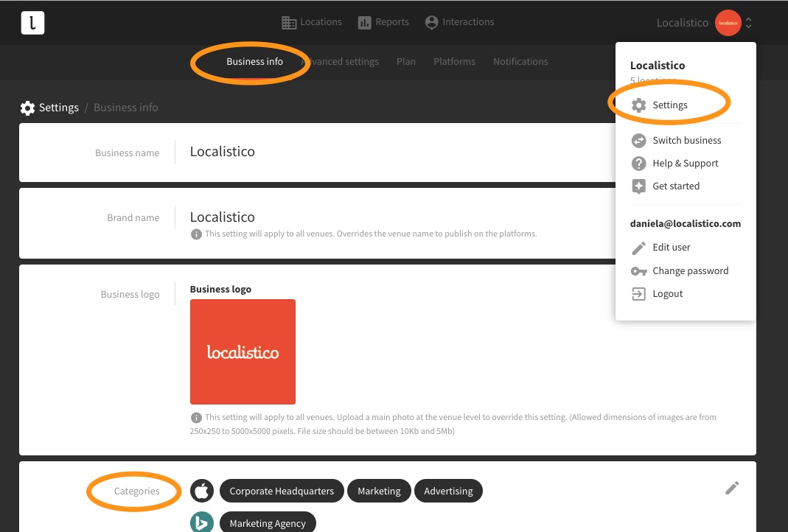Click the Advertising category tag
This screenshot has height=532, width=788.
tap(448, 491)
